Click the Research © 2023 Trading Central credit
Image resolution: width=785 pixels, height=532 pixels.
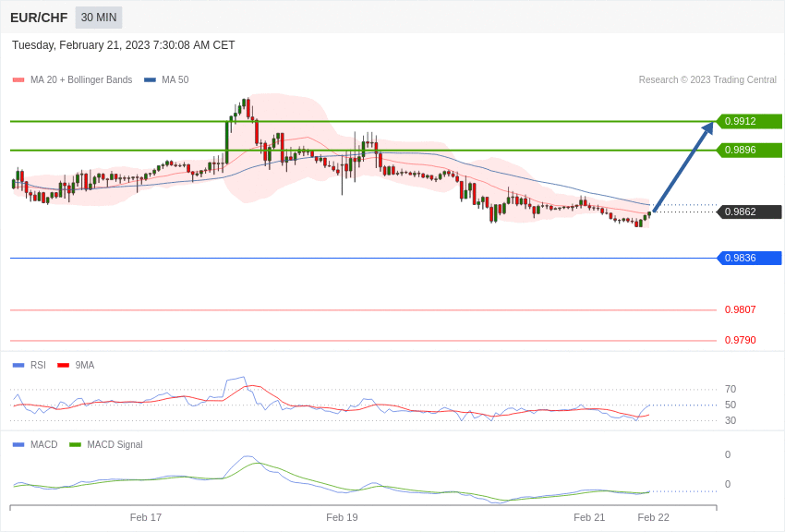(707, 80)
